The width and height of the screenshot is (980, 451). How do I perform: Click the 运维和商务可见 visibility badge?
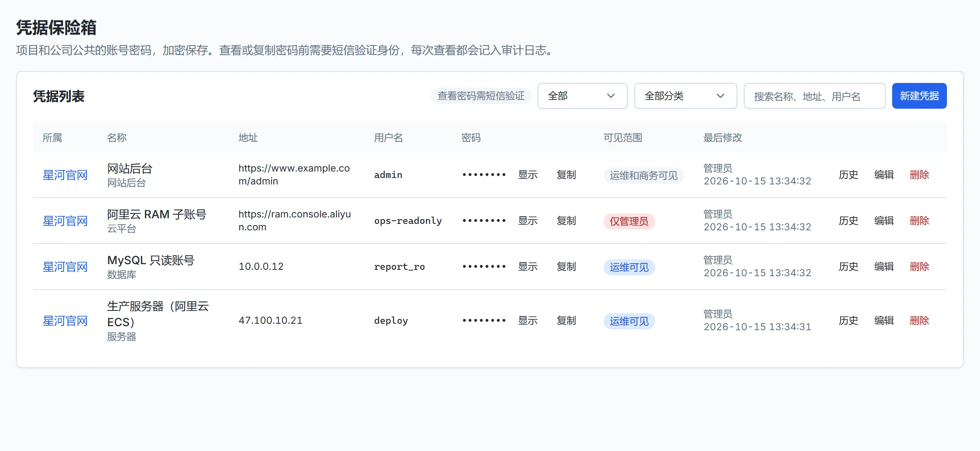(x=644, y=175)
